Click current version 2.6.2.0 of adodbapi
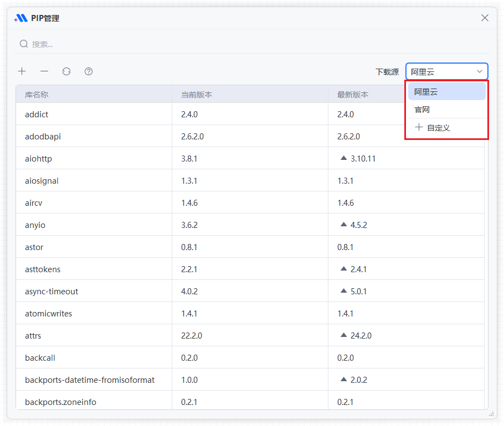The image size is (504, 426). (x=192, y=137)
